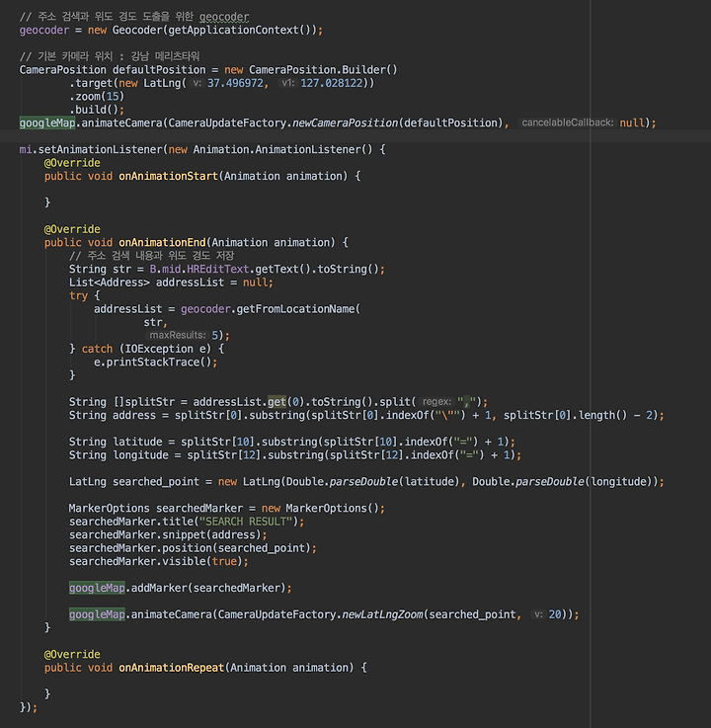Click B.mid.HREditText field reference
Screen dimensions: 711x728
[199, 270]
